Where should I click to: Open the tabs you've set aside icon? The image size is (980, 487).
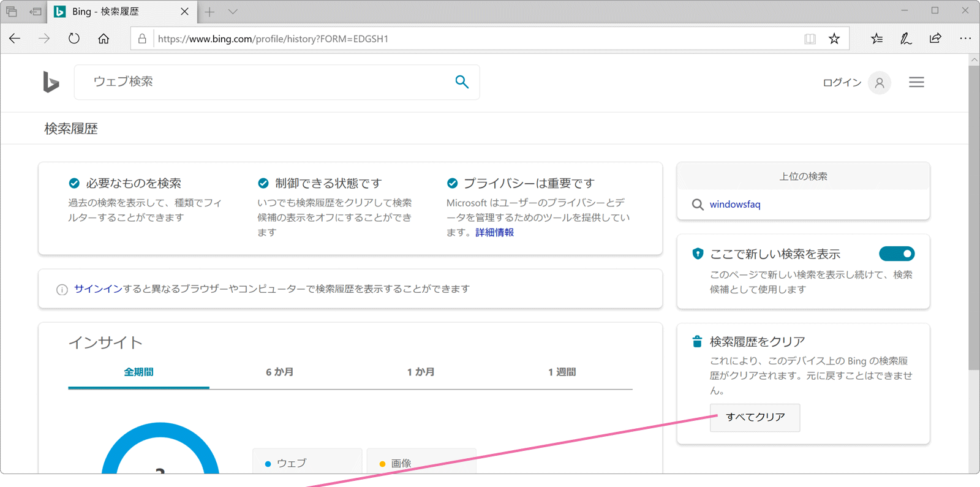pos(12,12)
